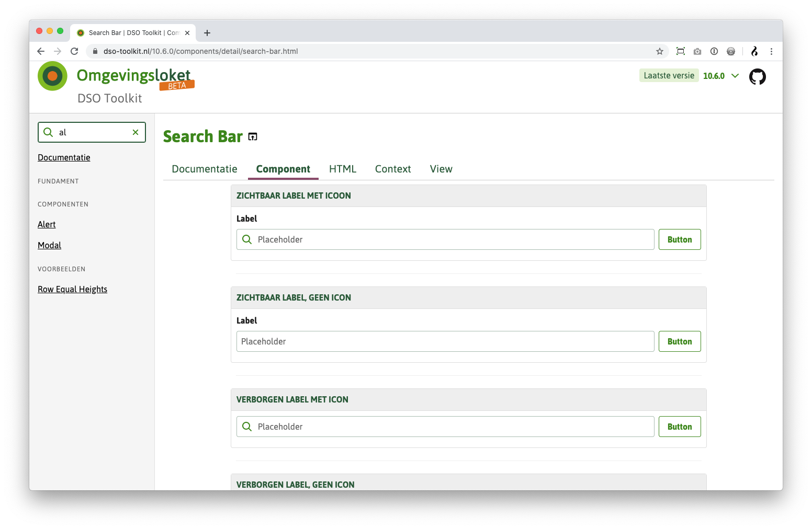Expand the version 10.6.0 dropdown

tap(721, 76)
